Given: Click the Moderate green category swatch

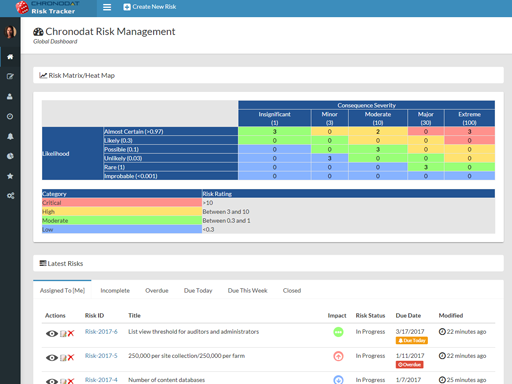Looking at the screenshot, I should point(122,221).
